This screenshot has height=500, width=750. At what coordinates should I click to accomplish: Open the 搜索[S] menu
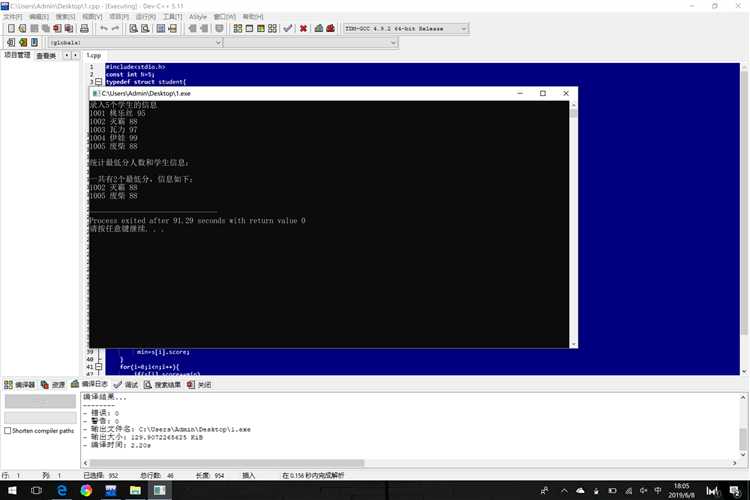pyautogui.click(x=65, y=17)
